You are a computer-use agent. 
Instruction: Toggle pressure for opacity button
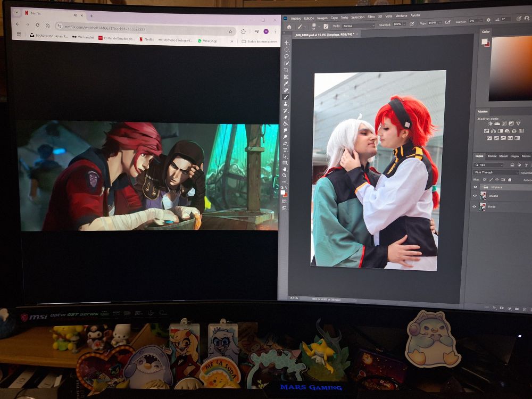click(x=412, y=24)
